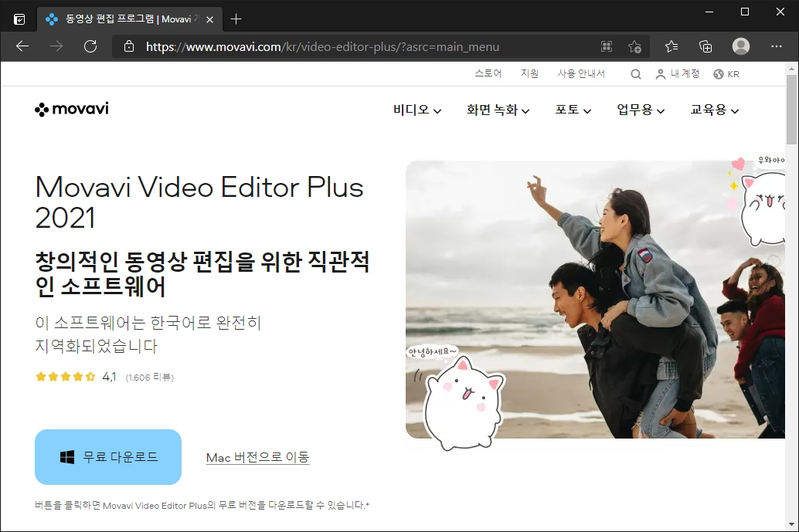Image resolution: width=799 pixels, height=532 pixels.
Task: View site information via the lock icon
Action: [x=129, y=46]
